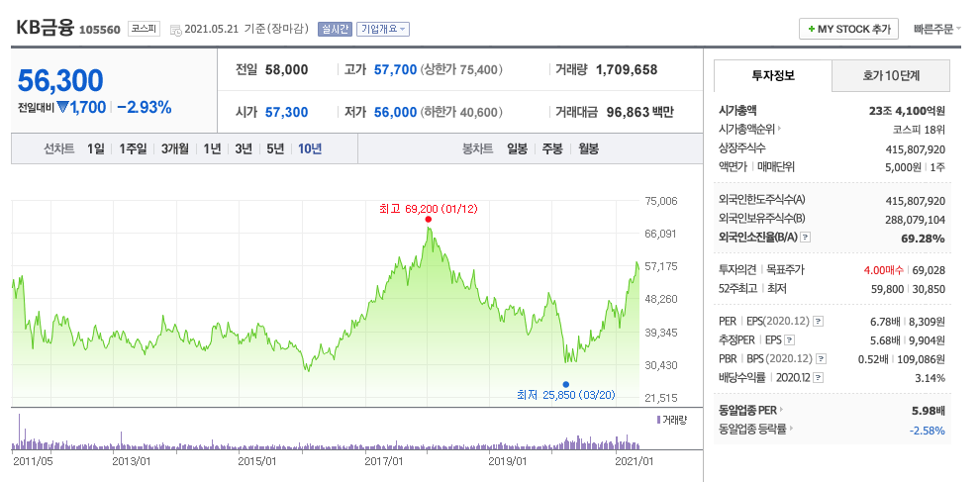The height and width of the screenshot is (482, 980).
Task: Select 10년 line chart period
Action: pos(310,148)
